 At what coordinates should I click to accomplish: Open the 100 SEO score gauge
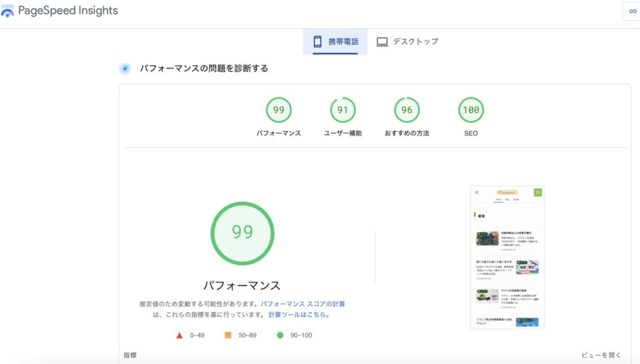471,111
